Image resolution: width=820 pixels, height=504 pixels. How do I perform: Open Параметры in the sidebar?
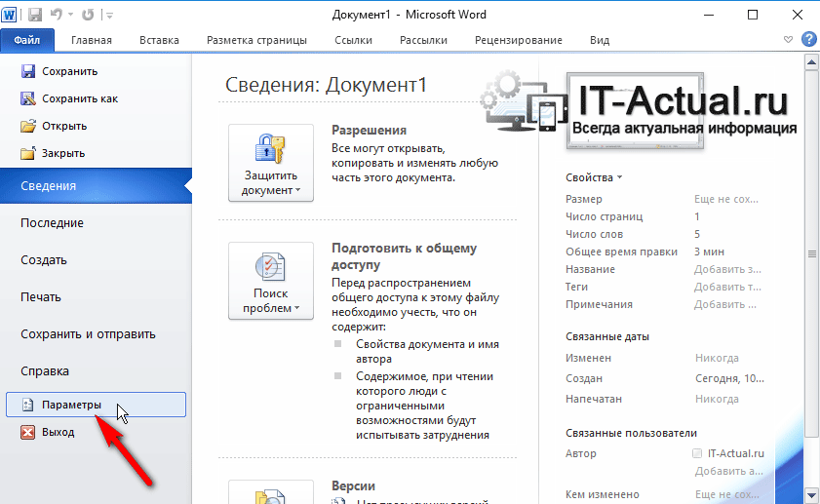[x=96, y=405]
